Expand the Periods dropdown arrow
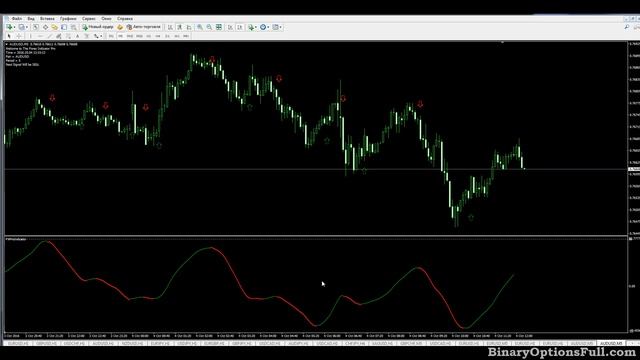 coord(268,27)
